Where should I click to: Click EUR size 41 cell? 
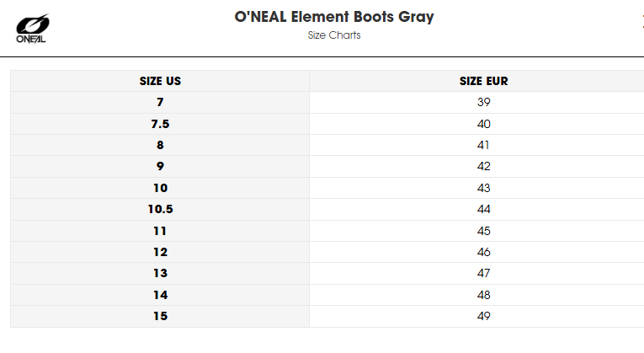(483, 145)
